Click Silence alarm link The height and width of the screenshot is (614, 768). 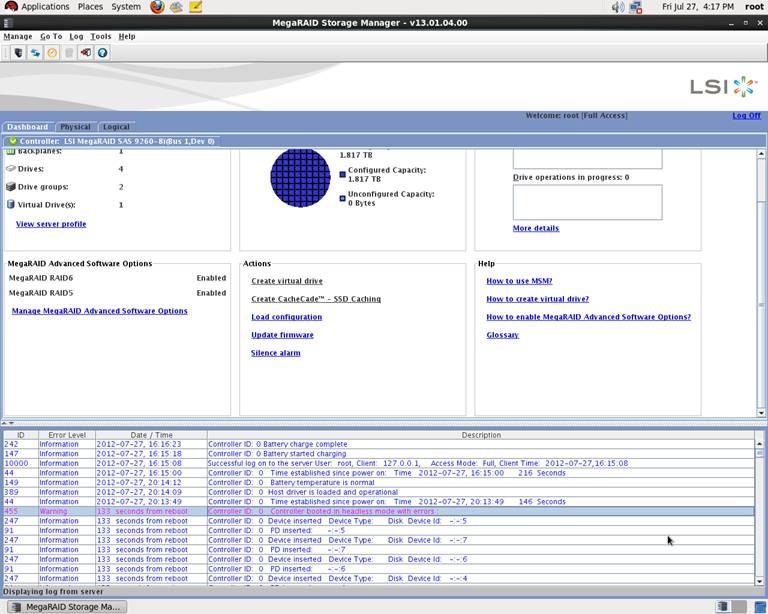[x=276, y=353]
